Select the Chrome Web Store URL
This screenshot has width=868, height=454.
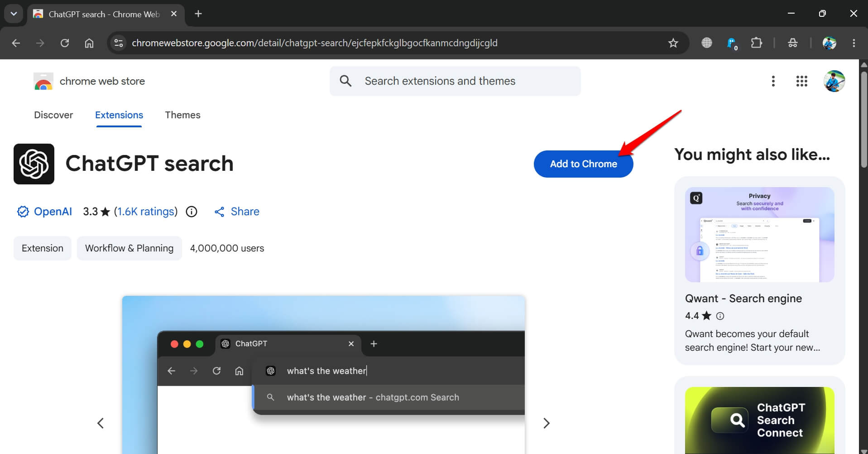(x=314, y=43)
